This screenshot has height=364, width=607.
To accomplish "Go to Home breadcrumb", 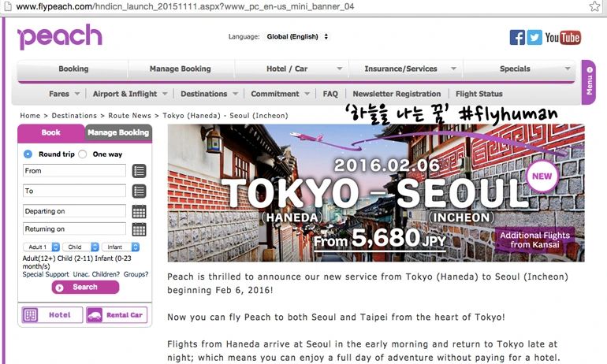I will [x=30, y=116].
